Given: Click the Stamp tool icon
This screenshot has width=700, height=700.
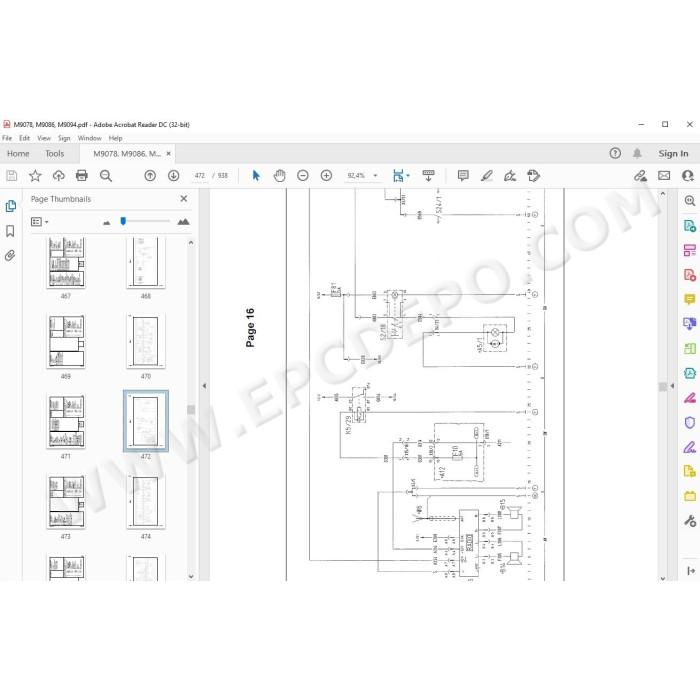Looking at the screenshot, I should coord(533,176).
